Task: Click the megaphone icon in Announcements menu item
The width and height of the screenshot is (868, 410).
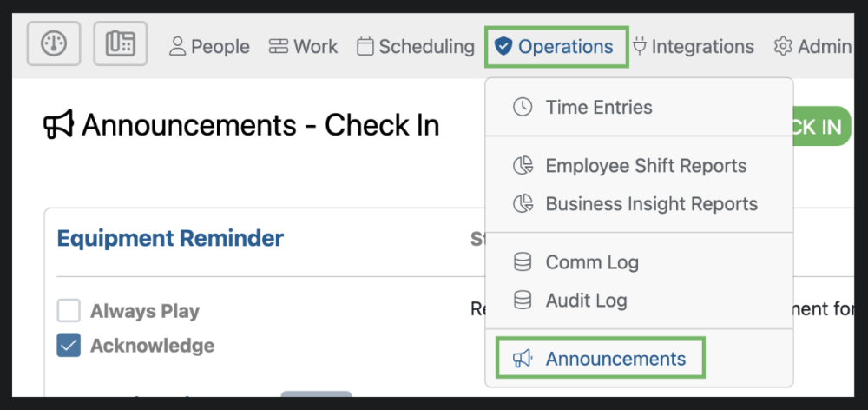Action: (522, 359)
